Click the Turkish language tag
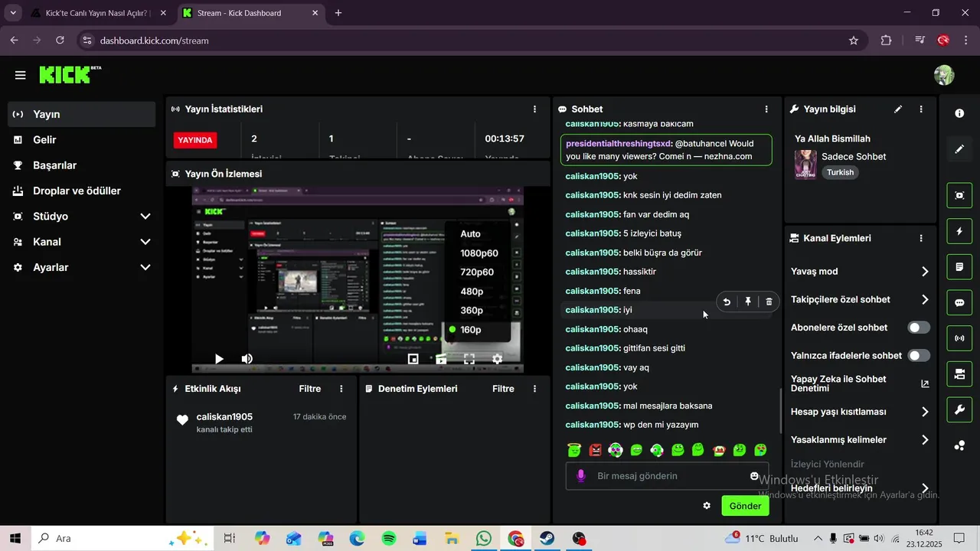 click(x=840, y=173)
